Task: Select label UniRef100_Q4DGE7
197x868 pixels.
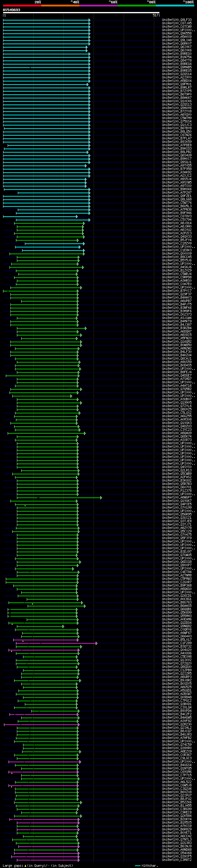Action: click(x=177, y=375)
